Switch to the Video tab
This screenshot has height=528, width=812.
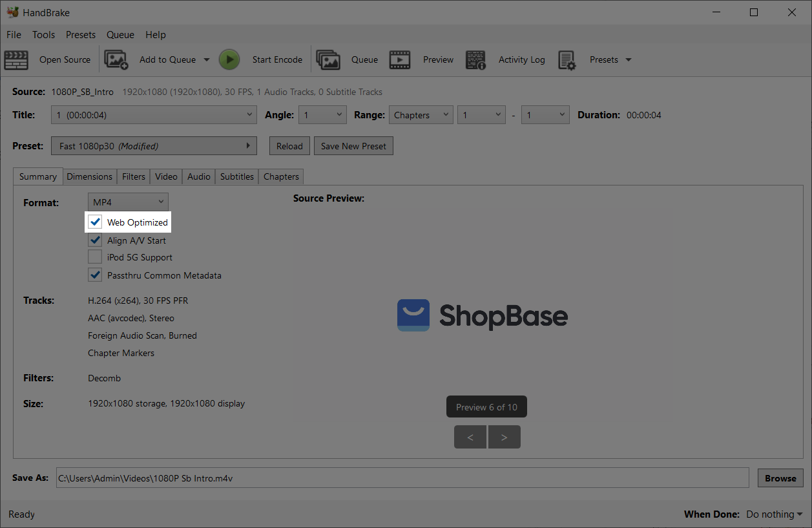click(166, 176)
